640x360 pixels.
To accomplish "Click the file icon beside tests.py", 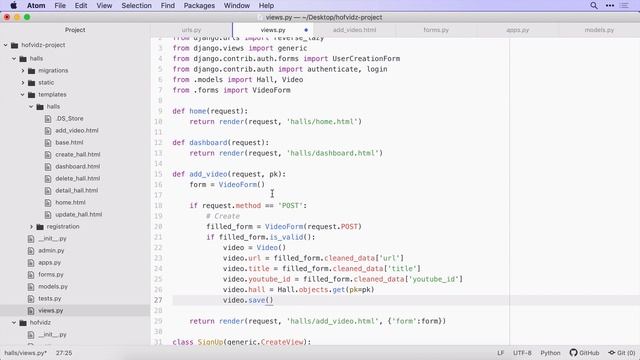I will click(x=31, y=299).
